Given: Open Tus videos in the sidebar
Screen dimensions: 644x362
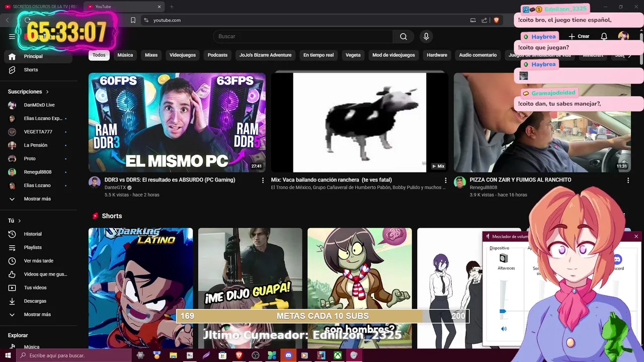Looking at the screenshot, I should [38, 288].
